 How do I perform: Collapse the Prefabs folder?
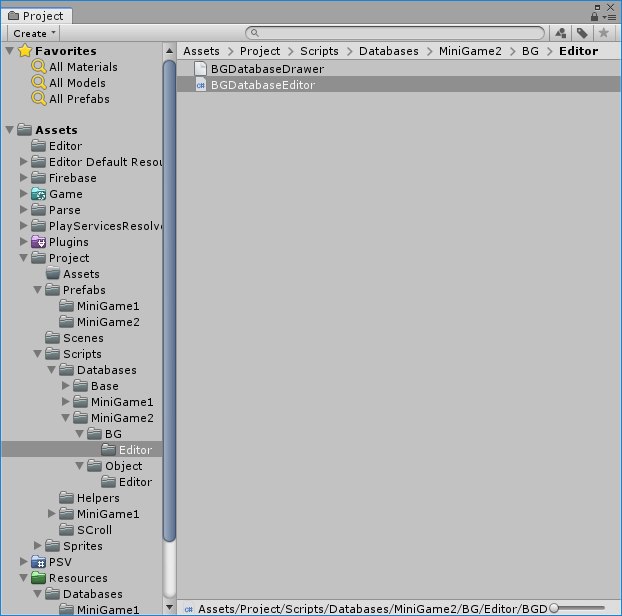(x=38, y=290)
